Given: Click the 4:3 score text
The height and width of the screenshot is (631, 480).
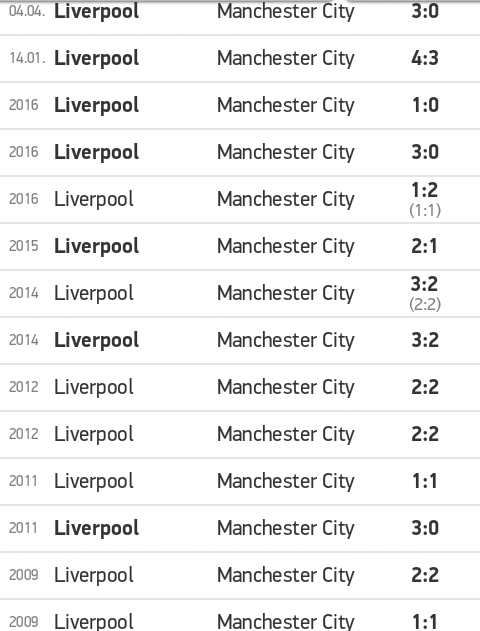Looking at the screenshot, I should (425, 58).
